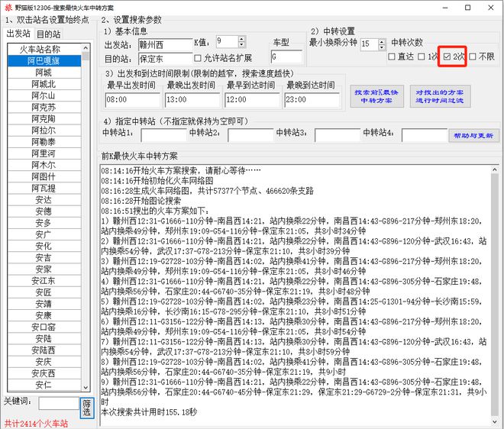Select station 安家 in list
The image size is (504, 429).
44,269
